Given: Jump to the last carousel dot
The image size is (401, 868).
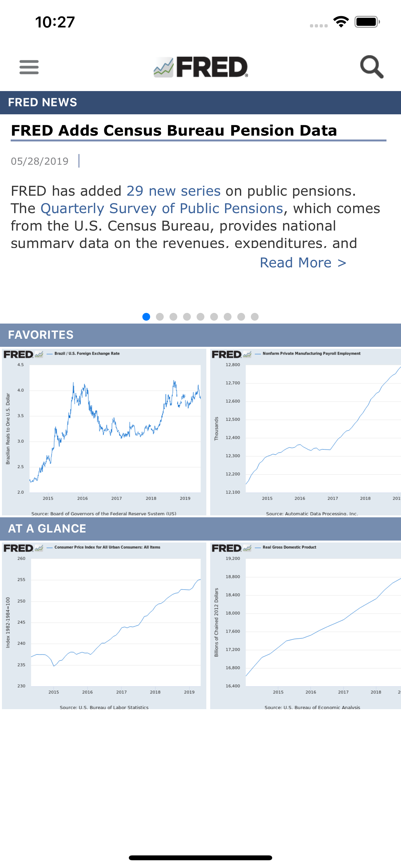Looking at the screenshot, I should [x=254, y=316].
